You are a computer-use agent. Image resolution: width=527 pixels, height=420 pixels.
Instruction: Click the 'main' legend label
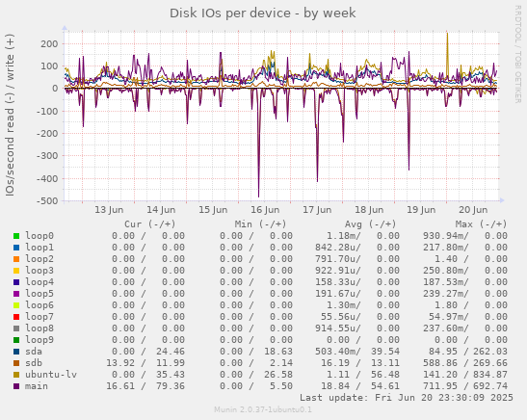coord(37,386)
